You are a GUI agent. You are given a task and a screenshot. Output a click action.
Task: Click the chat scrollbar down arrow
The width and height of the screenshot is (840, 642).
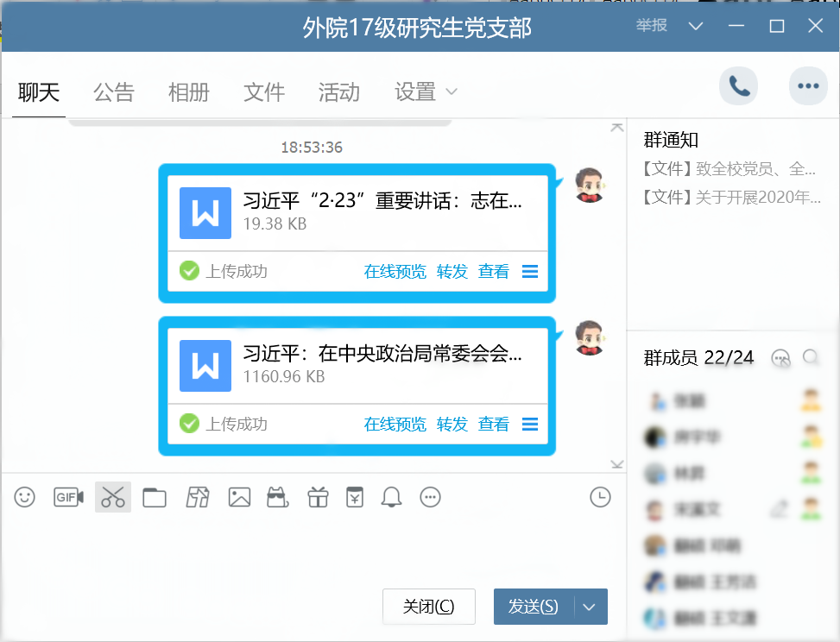click(x=616, y=465)
